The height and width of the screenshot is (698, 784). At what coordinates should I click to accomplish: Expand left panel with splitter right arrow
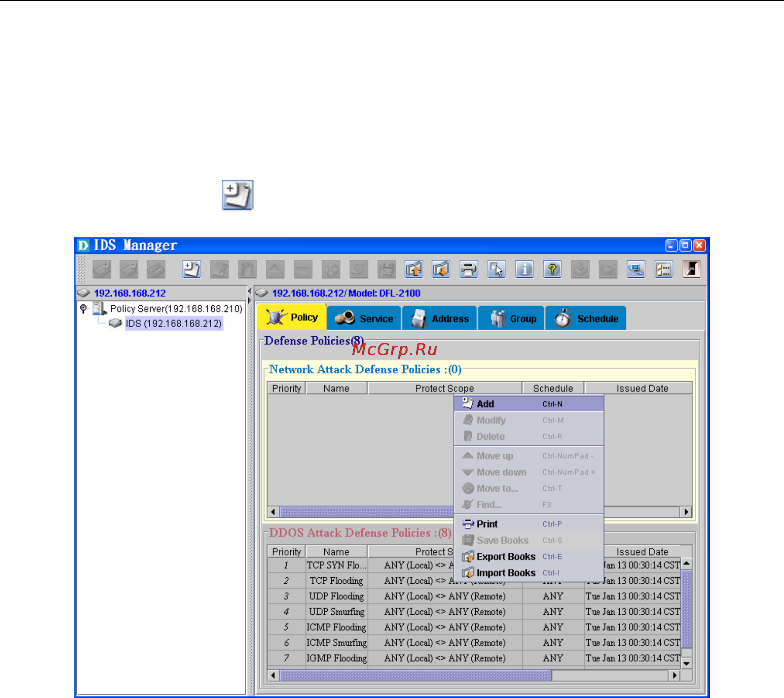click(x=250, y=300)
